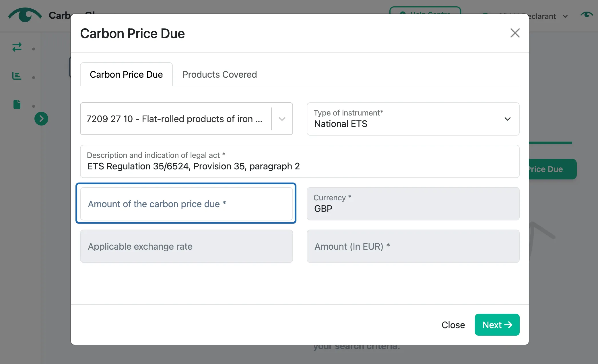The height and width of the screenshot is (364, 598).
Task: Close the Carbon Price Due dialog with X
Action: 515,33
